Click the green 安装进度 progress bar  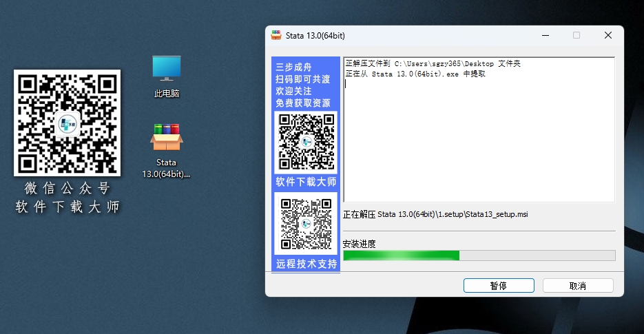click(x=479, y=255)
